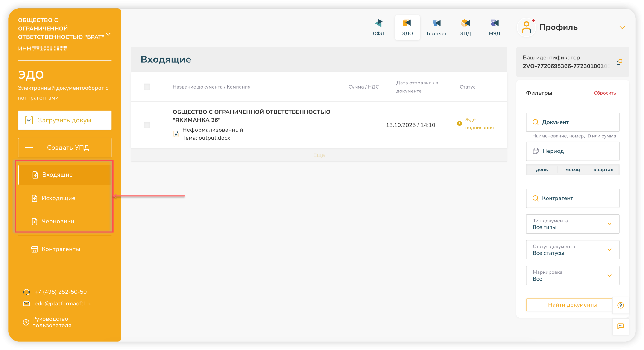
Task: Open the ОФД service icon
Action: [378, 27]
